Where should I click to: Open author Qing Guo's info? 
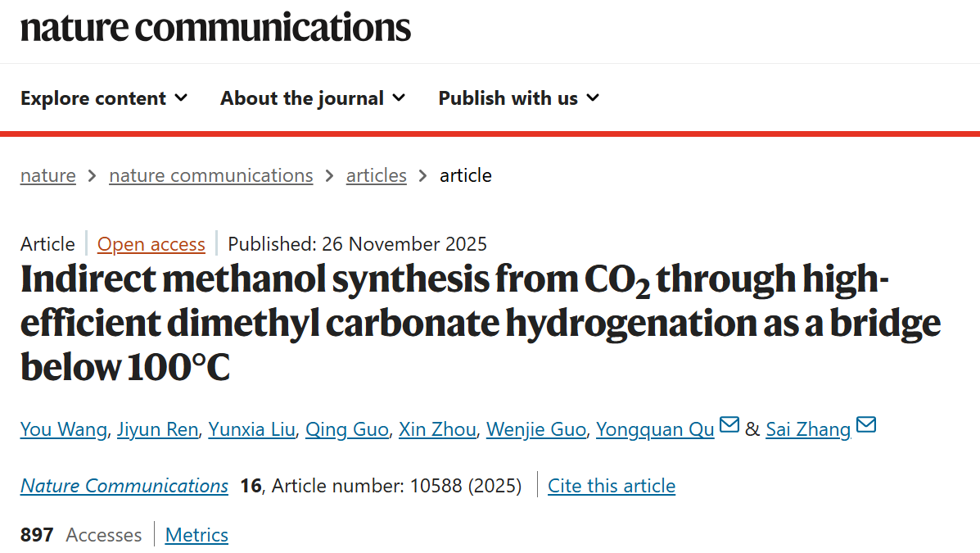pyautogui.click(x=346, y=429)
